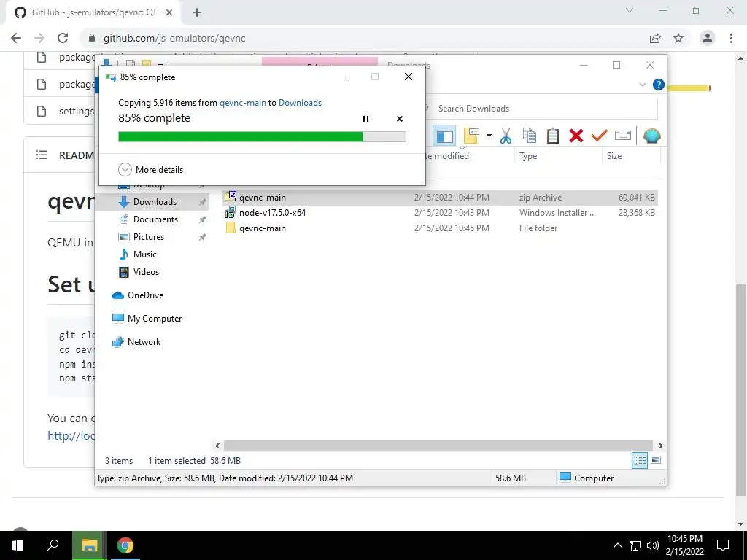This screenshot has height=560, width=747.
Task: Open Network in the navigation pane
Action: 144,342
